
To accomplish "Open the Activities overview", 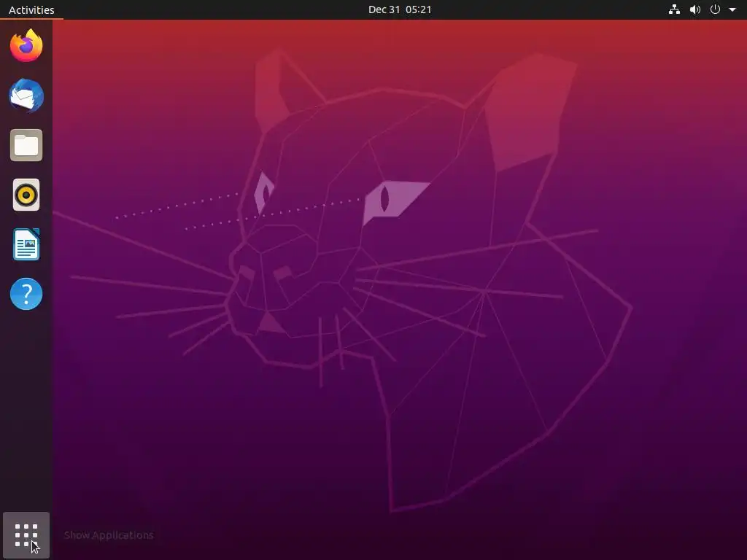I will 31,9.
